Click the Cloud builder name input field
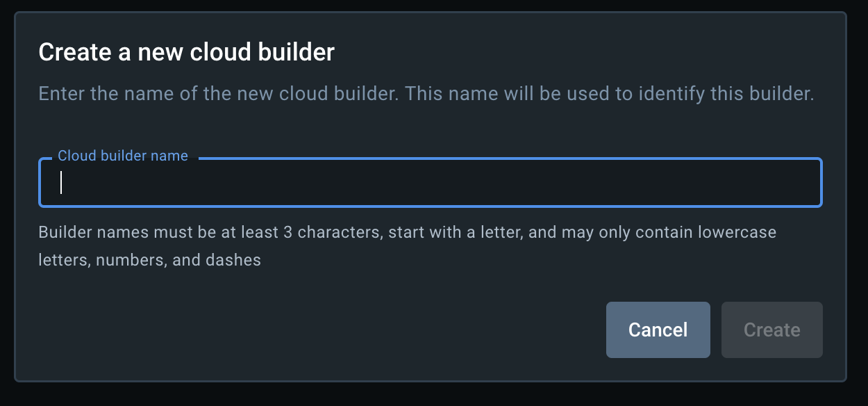868x406 pixels. click(431, 183)
